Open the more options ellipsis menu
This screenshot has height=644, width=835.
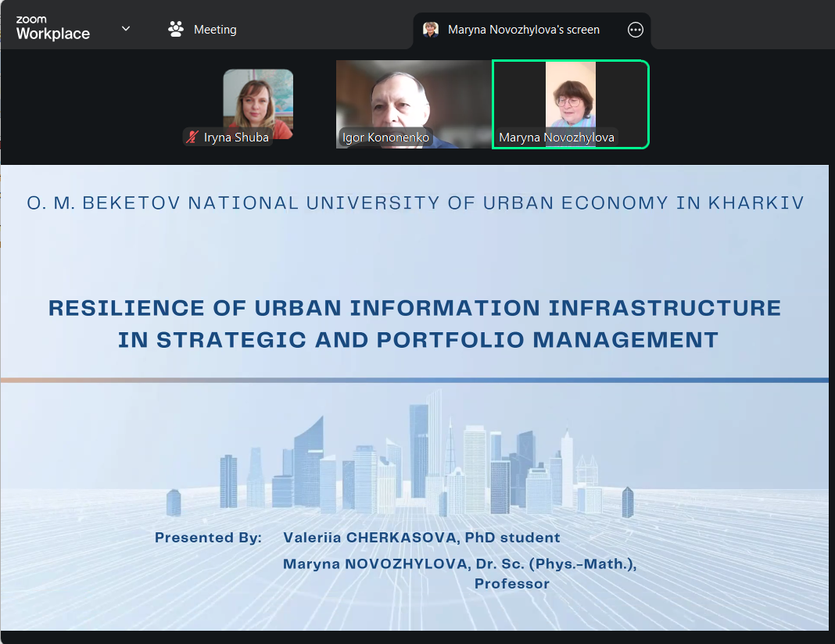(636, 30)
